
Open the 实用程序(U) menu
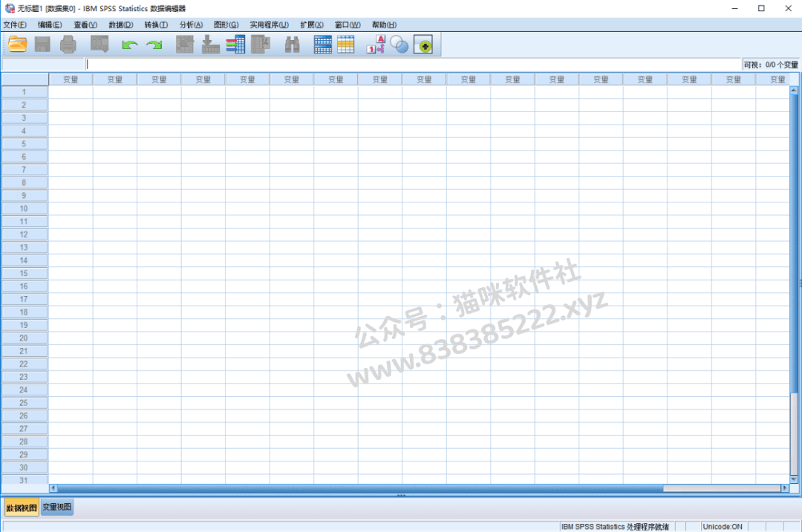269,24
